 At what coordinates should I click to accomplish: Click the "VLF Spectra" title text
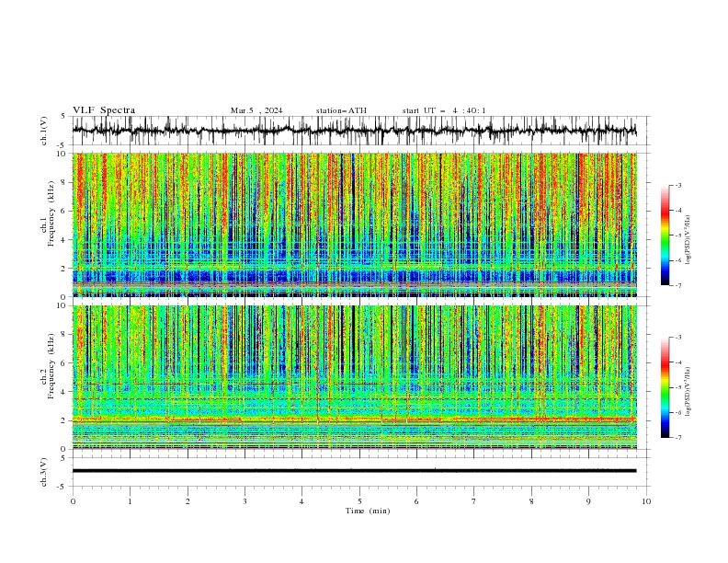pos(104,110)
